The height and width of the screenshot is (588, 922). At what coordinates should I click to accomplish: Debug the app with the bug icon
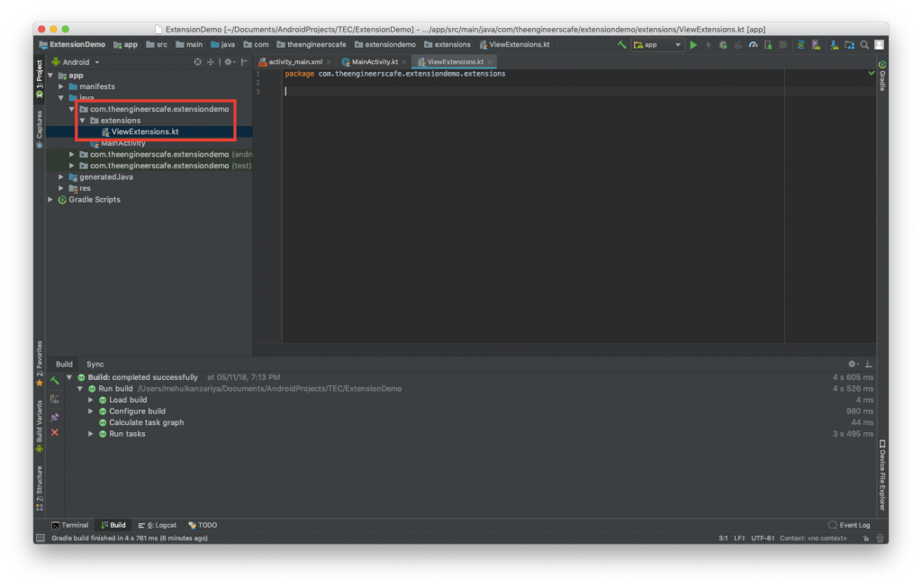click(722, 44)
